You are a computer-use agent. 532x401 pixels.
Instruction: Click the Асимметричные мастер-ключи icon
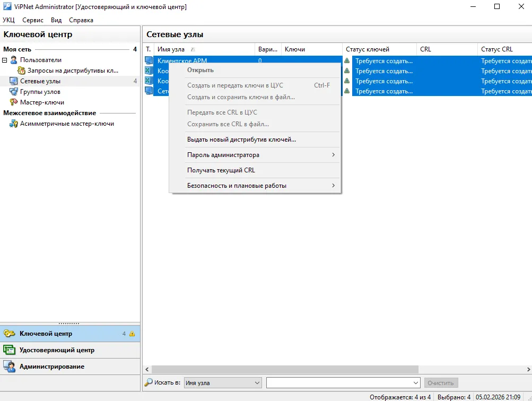tap(14, 124)
